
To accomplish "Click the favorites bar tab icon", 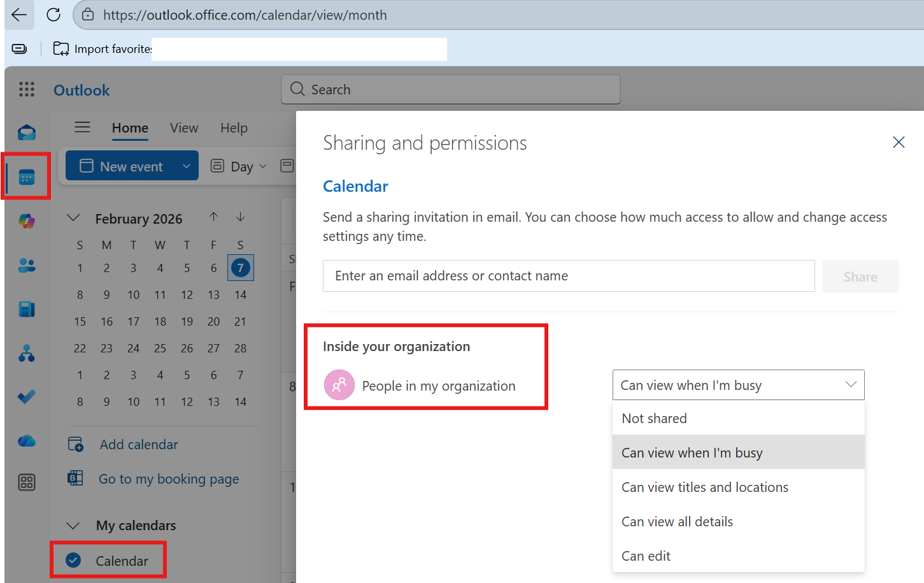I will coord(20,48).
